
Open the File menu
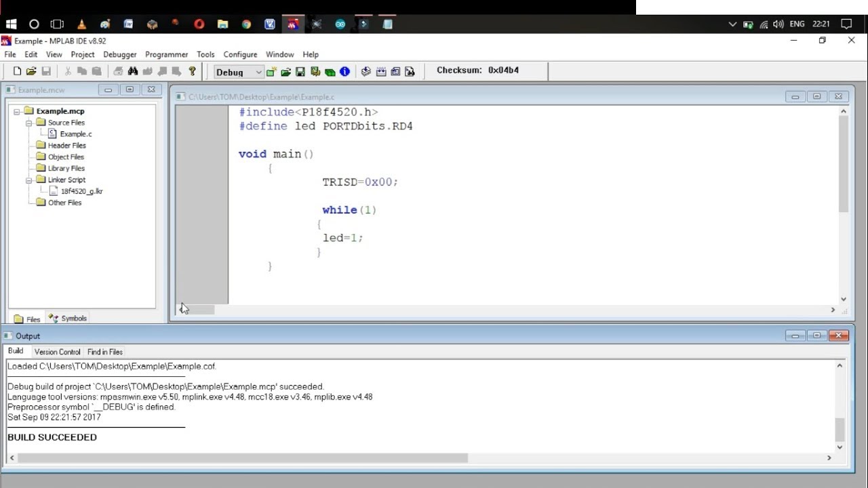10,54
